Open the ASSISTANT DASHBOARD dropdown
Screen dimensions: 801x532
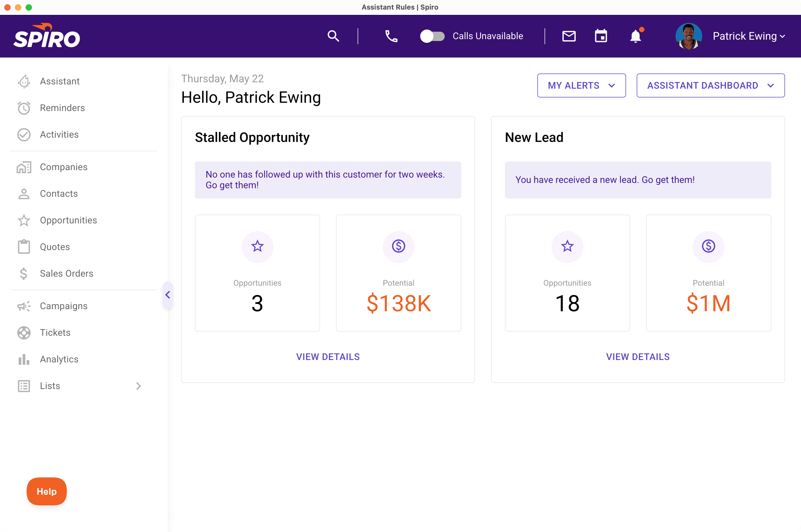(710, 85)
